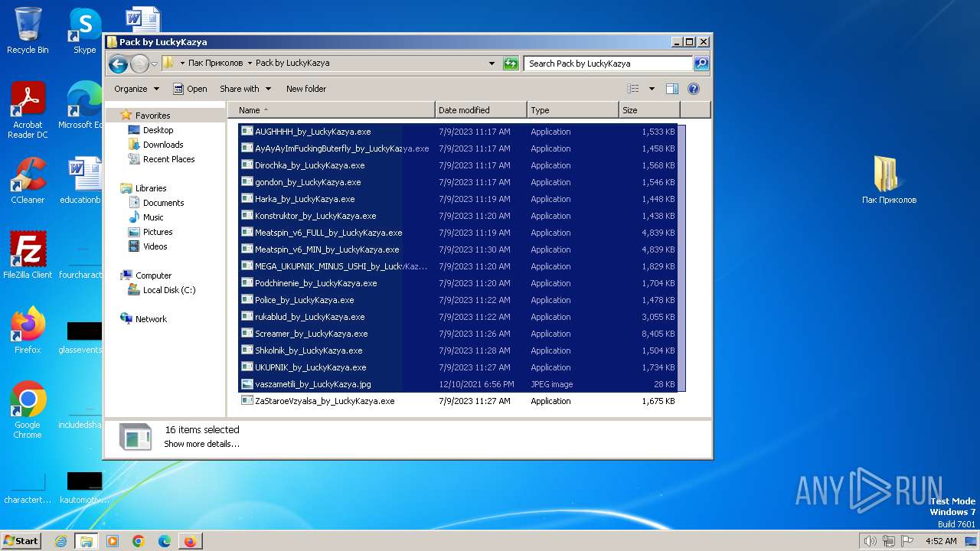The width and height of the screenshot is (980, 551).
Task: Sort by Date modified column
Action: click(x=481, y=110)
